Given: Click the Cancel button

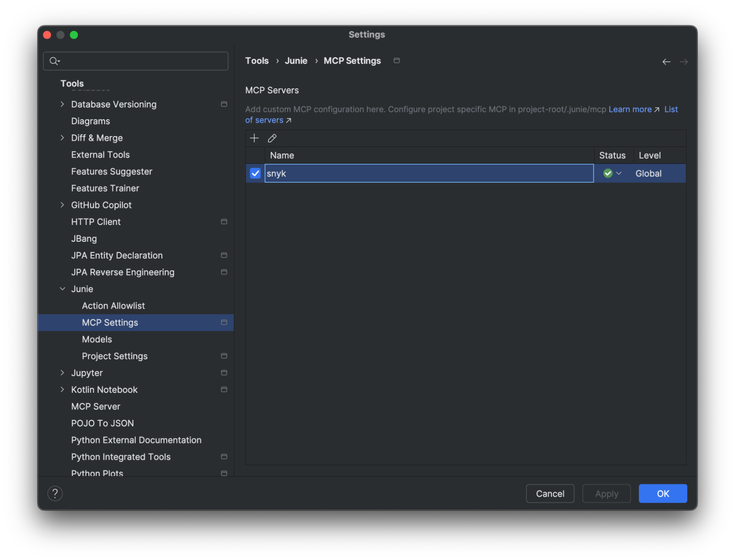Looking at the screenshot, I should click(550, 493).
